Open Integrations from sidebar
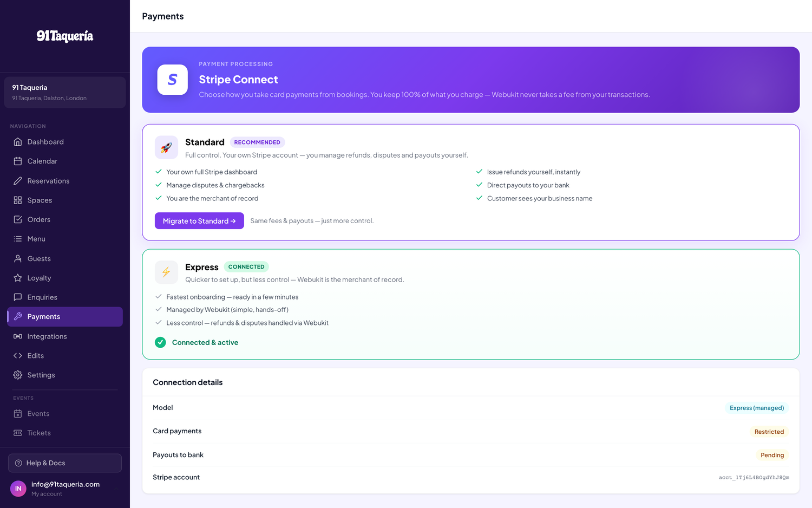 point(65,336)
